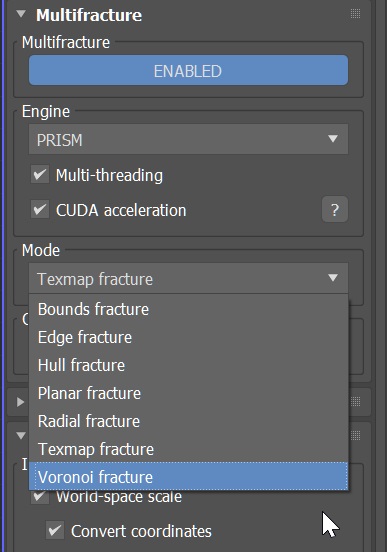
Task: Click the grip icon on the collapsed rollout
Action: click(x=355, y=401)
